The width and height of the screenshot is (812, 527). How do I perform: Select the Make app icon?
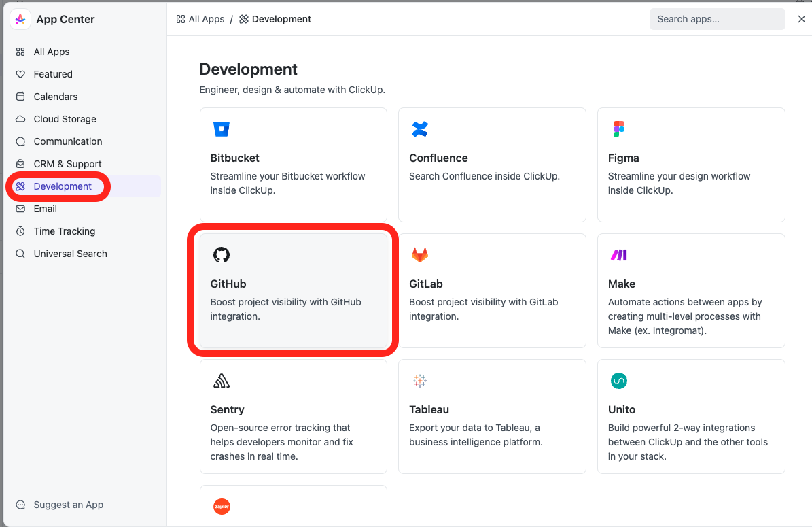[x=619, y=255]
